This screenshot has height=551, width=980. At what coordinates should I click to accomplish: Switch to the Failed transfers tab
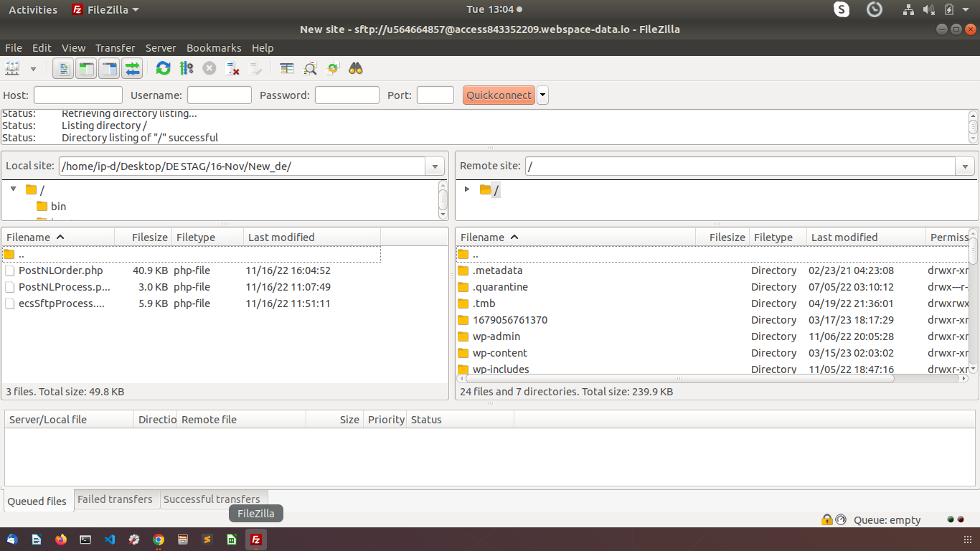(x=115, y=499)
